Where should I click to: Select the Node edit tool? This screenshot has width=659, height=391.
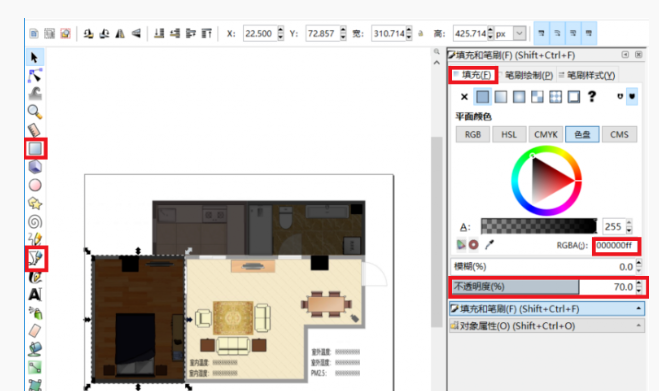point(34,76)
